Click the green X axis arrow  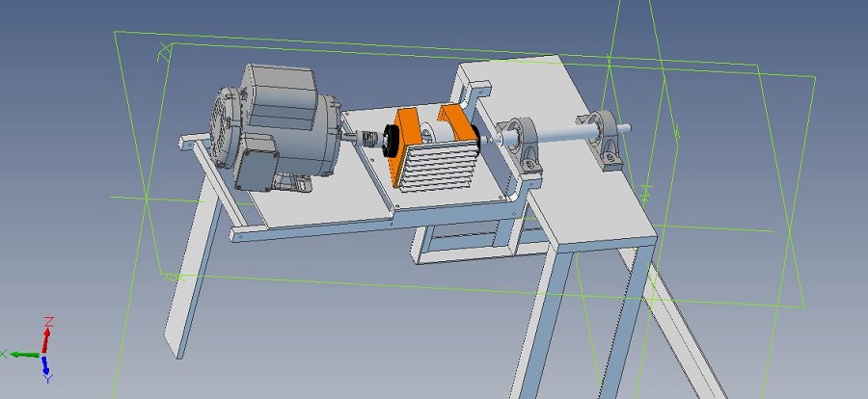[x=21, y=355]
